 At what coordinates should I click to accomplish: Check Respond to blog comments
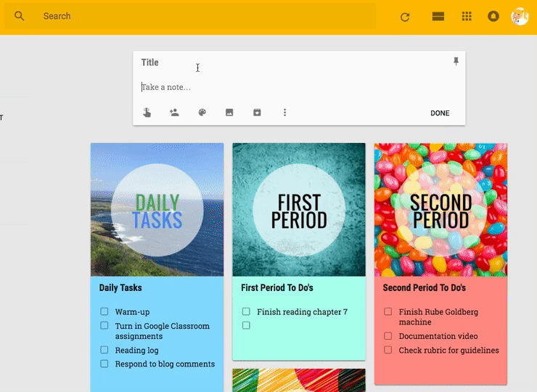(x=104, y=364)
